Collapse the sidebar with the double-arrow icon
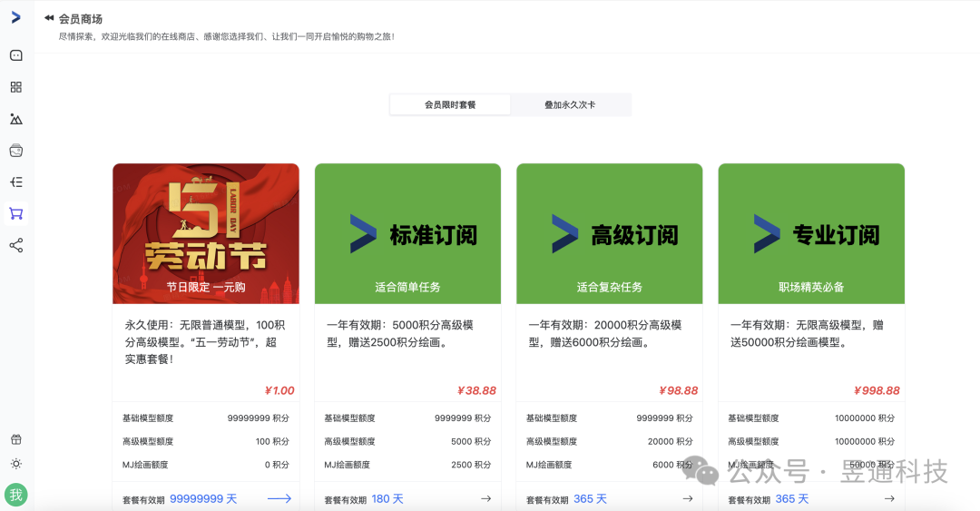The height and width of the screenshot is (511, 980). click(49, 18)
